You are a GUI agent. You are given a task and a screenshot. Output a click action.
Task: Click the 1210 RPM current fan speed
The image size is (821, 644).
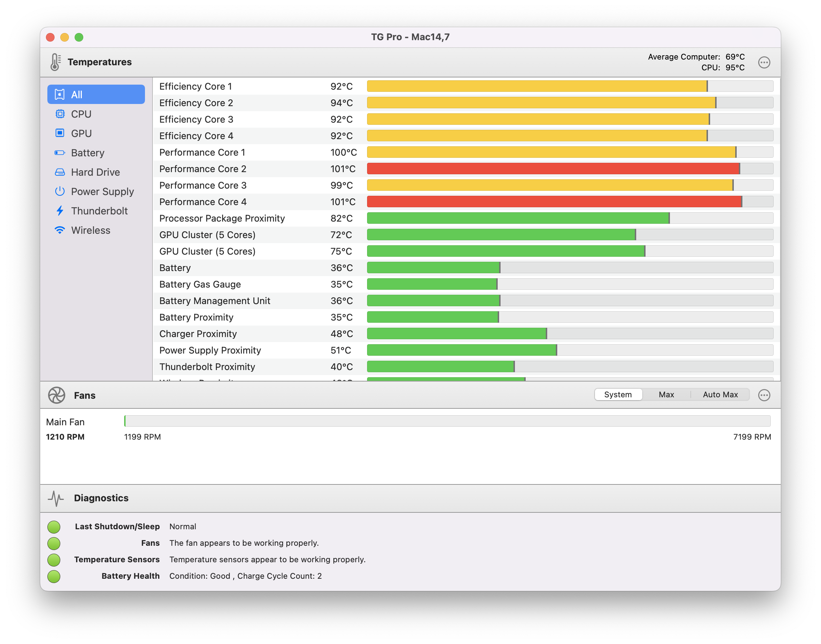point(65,437)
